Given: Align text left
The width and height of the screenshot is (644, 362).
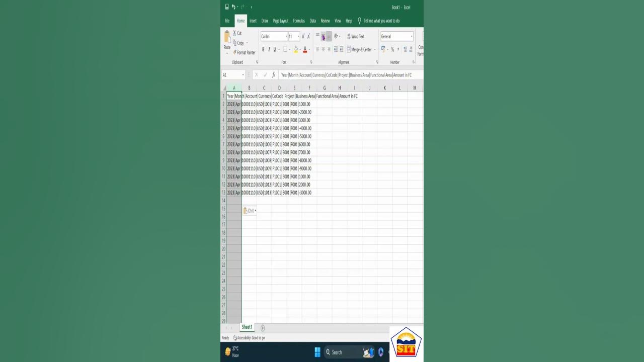Looking at the screenshot, I should tap(317, 49).
